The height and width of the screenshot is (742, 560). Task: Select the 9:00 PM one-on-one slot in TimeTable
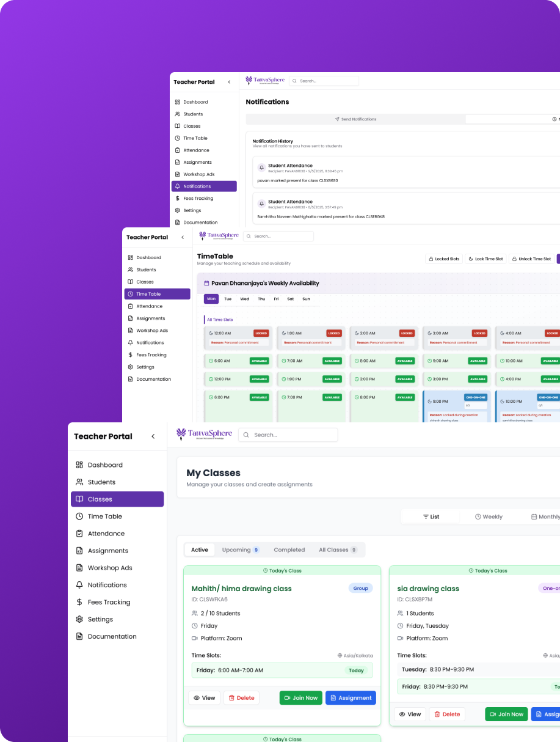[456, 407]
